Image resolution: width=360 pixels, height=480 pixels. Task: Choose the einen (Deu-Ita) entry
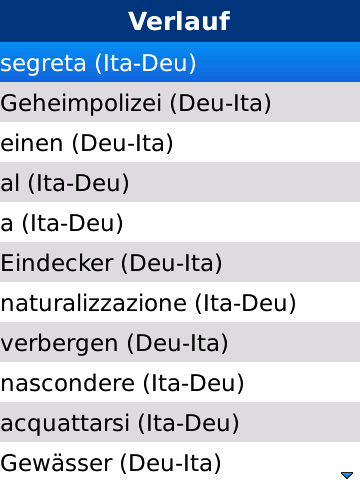click(x=180, y=142)
